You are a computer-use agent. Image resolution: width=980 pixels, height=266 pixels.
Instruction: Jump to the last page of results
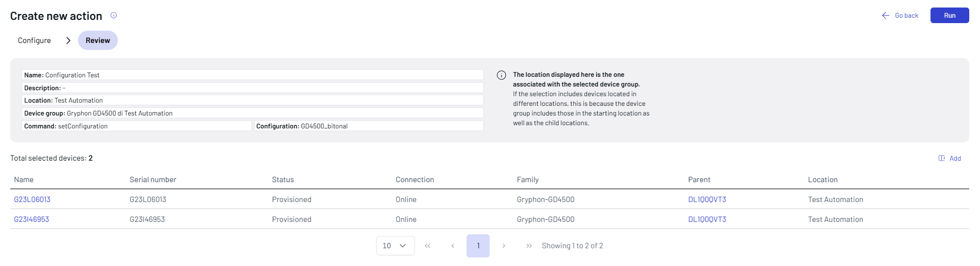click(529, 246)
